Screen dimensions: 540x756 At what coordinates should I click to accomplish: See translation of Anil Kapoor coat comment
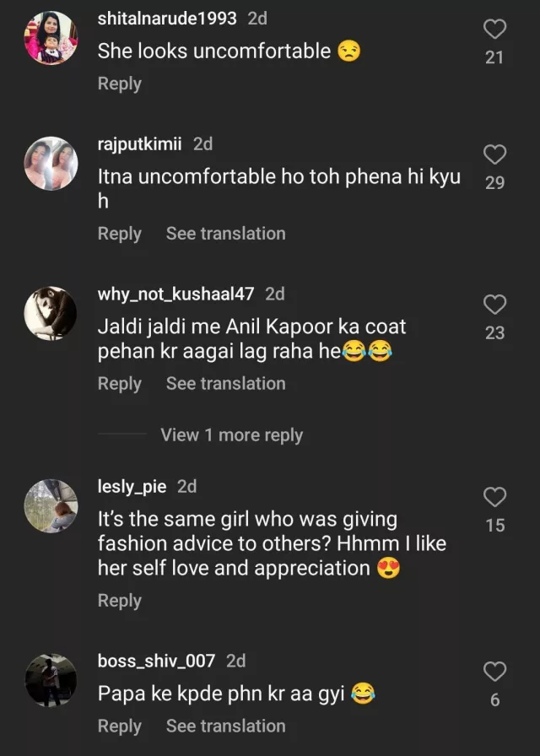(225, 384)
